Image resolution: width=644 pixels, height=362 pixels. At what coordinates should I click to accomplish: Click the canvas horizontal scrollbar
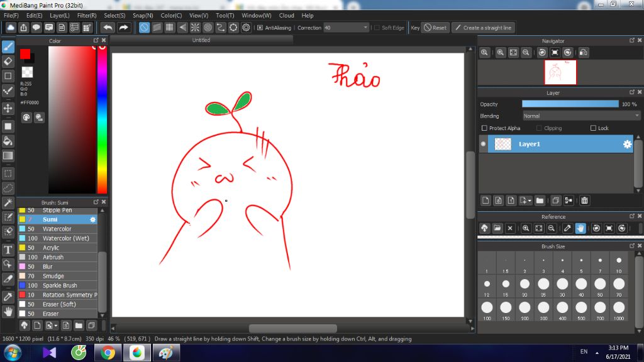[293, 328]
